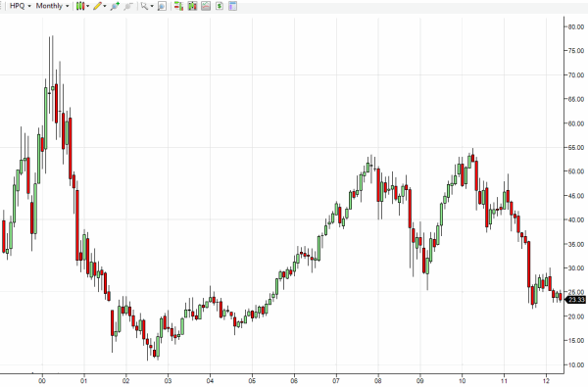Viewport: 588px width, 387px height.
Task: Click the grayed-out remove pin icon
Action: 128,6
